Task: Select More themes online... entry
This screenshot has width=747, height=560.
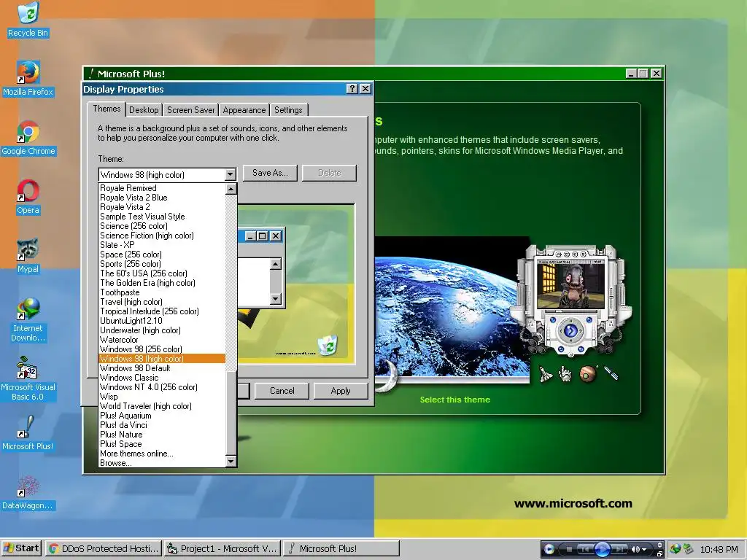Action: click(x=162, y=454)
